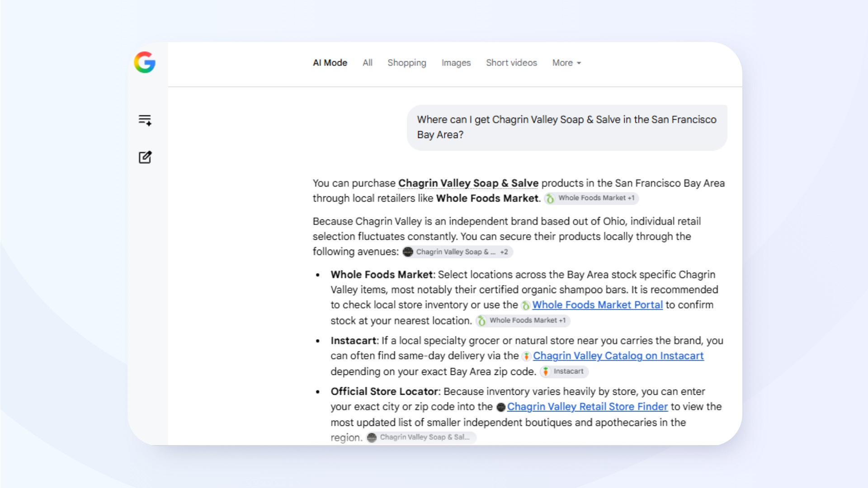Click the Google logo

[145, 62]
